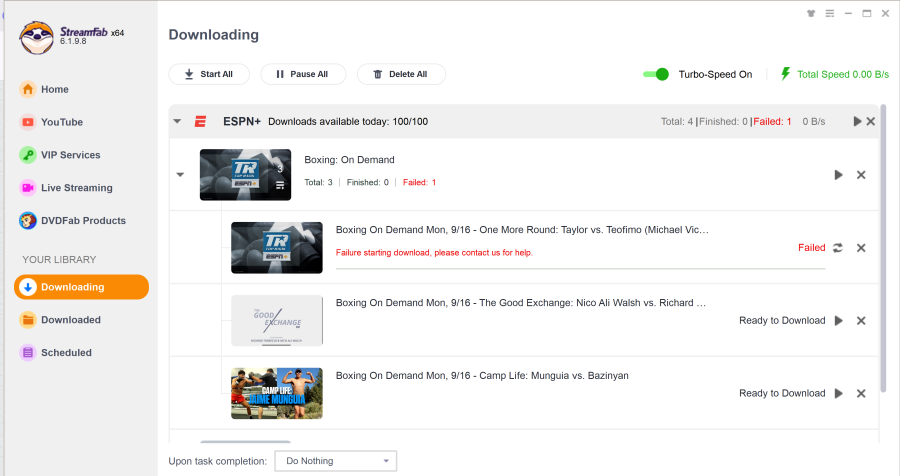Delete the failed One More Round task
The height and width of the screenshot is (476, 900).
(861, 247)
